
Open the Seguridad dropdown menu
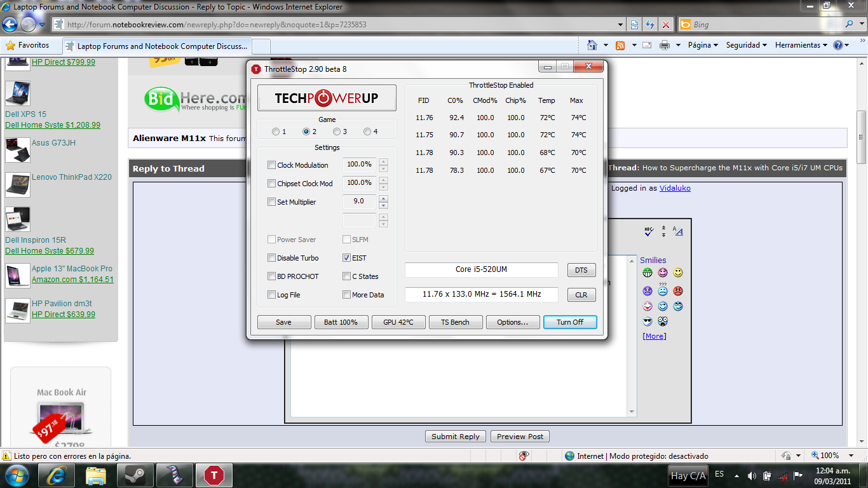747,45
